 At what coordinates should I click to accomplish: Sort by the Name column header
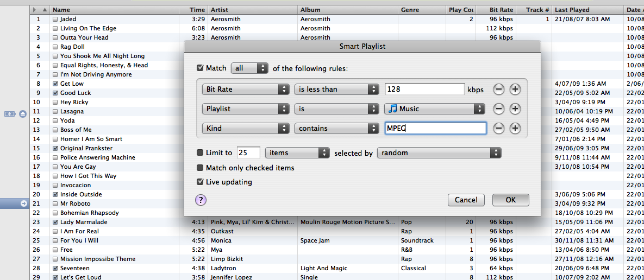tap(115, 10)
